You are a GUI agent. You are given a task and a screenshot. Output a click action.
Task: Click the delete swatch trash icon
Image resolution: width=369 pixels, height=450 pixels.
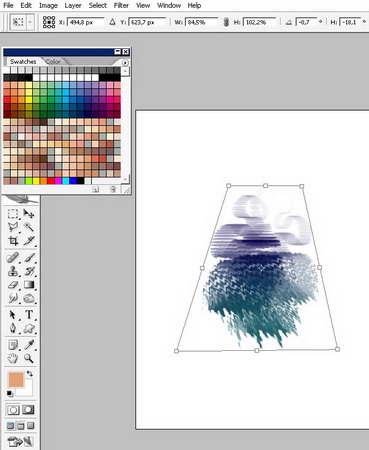point(113,189)
